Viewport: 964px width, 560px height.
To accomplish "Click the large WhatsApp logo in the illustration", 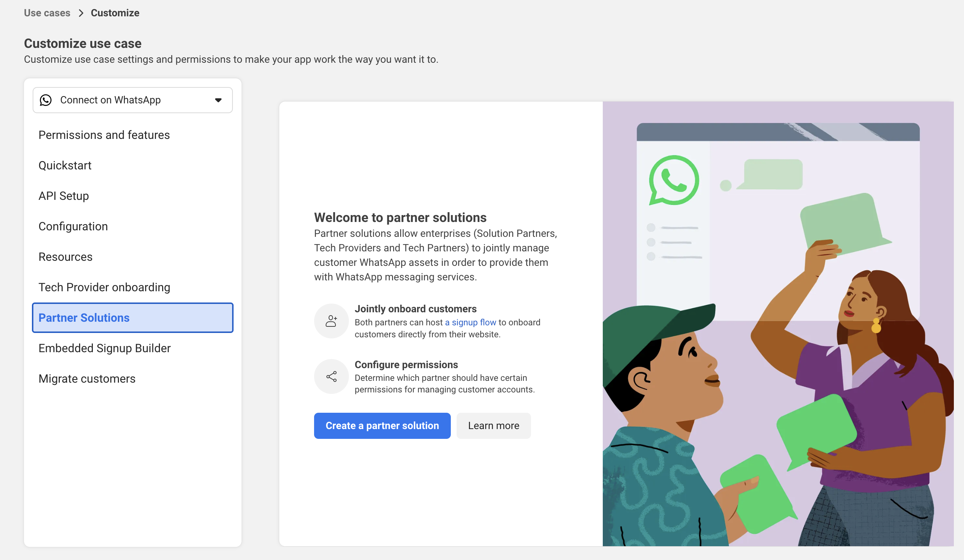I will pos(673,180).
